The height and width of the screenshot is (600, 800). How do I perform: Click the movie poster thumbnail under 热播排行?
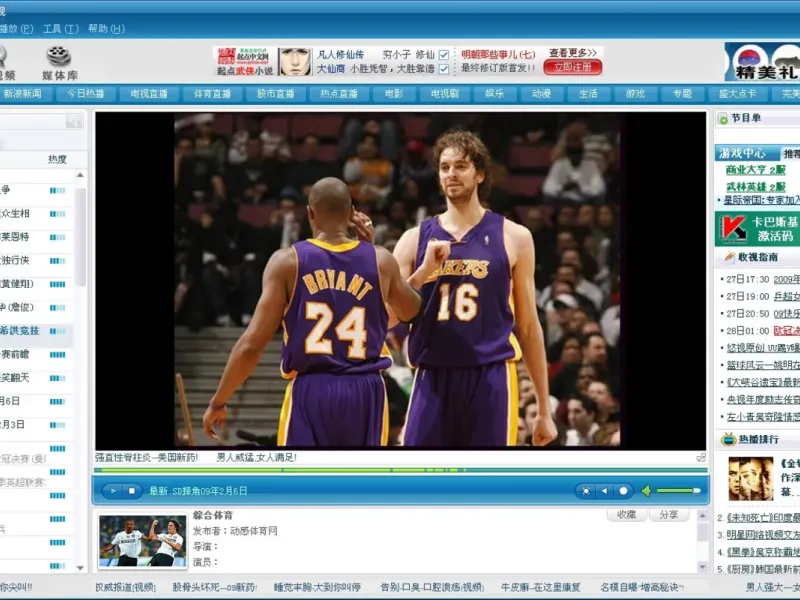pyautogui.click(x=751, y=479)
